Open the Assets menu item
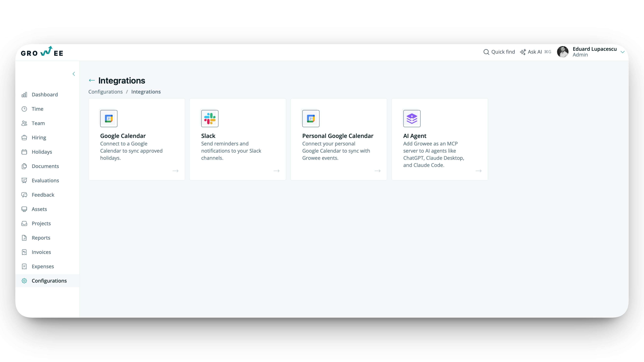Viewport: 644px width, 362px height. pyautogui.click(x=47, y=209)
